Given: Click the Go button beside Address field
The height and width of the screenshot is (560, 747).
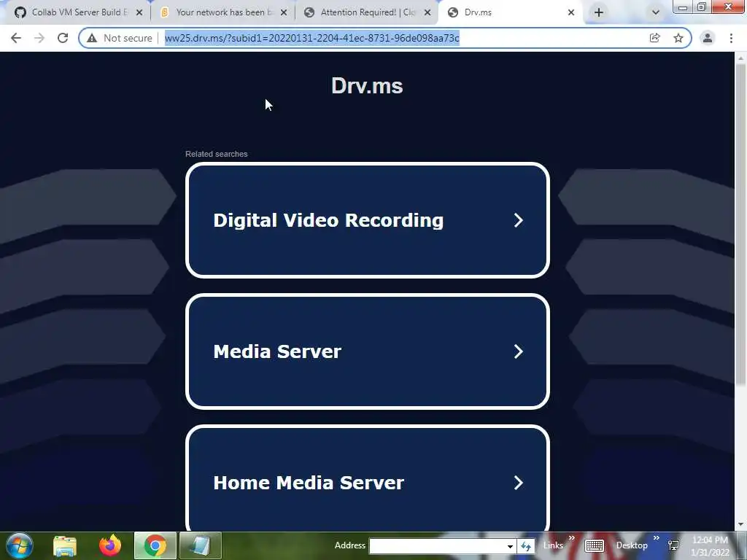Looking at the screenshot, I should tap(526, 546).
